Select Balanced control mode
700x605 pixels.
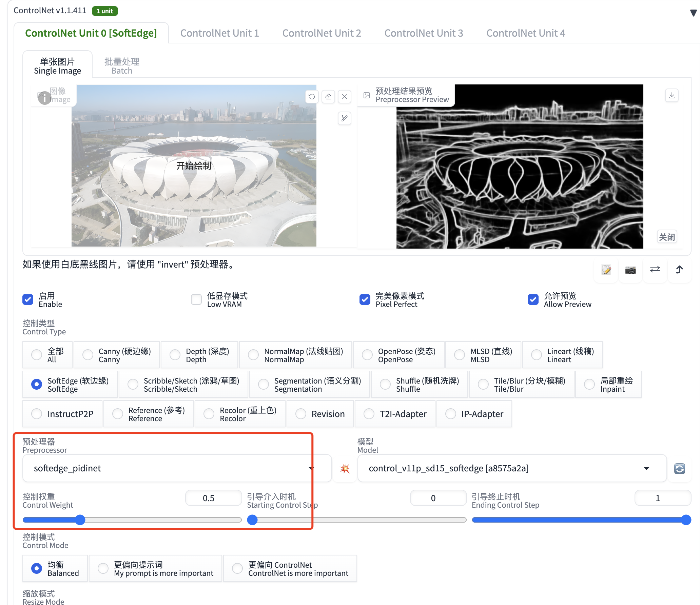(x=55, y=568)
